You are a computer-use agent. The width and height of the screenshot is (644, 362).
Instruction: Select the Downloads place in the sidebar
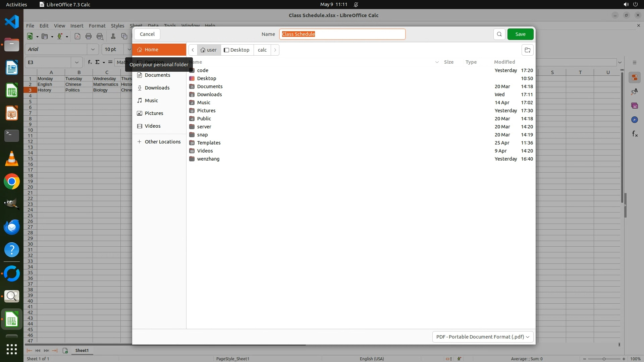click(x=157, y=88)
